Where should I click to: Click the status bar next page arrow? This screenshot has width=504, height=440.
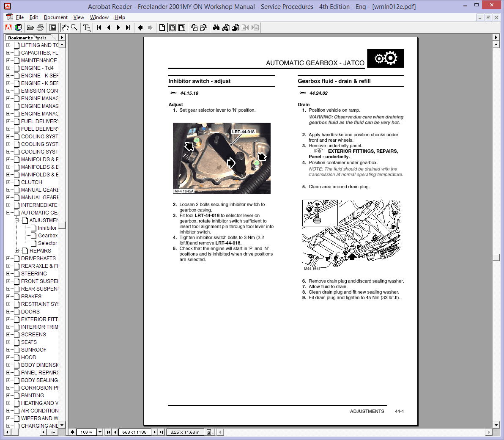(x=155, y=432)
